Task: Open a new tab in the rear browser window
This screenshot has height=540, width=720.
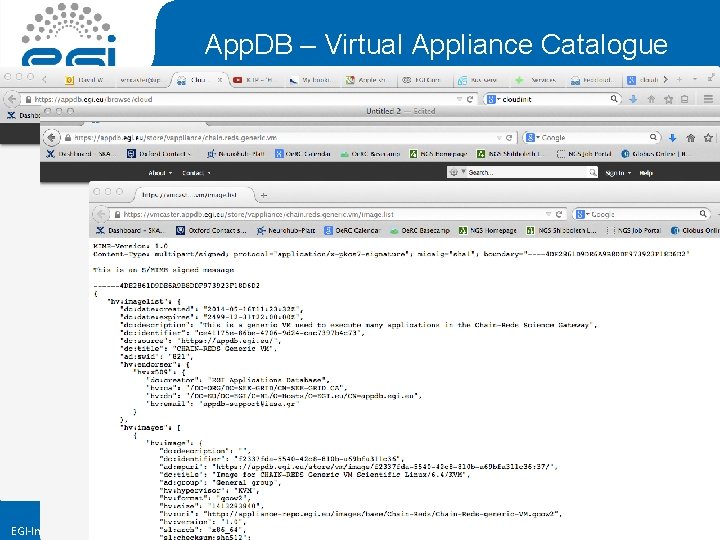Action: coord(679,79)
